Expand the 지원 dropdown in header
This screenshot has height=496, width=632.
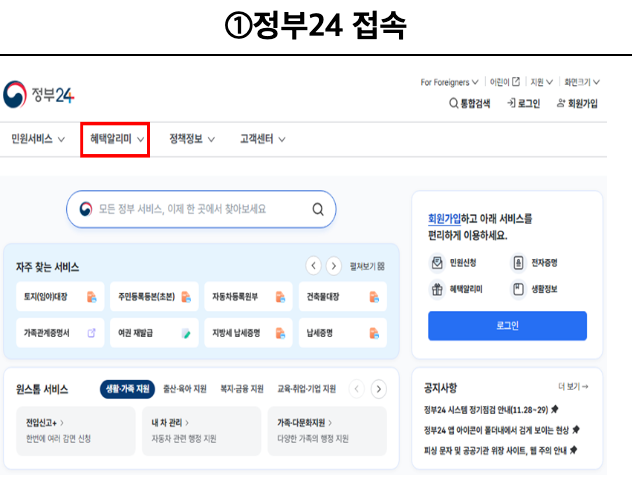[x=541, y=82]
